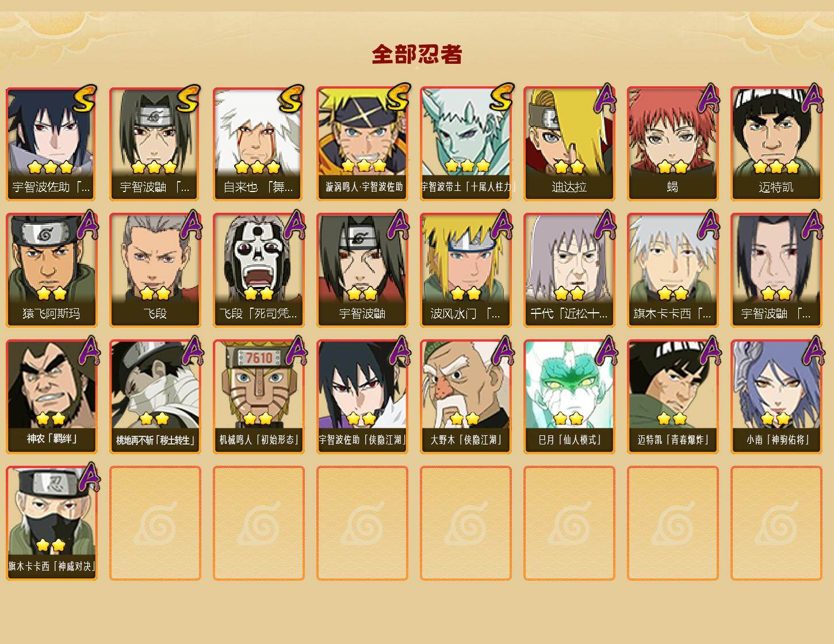The image size is (834, 644).
Task: Click S-rank badge on 自来也 card
Action: pos(290,99)
